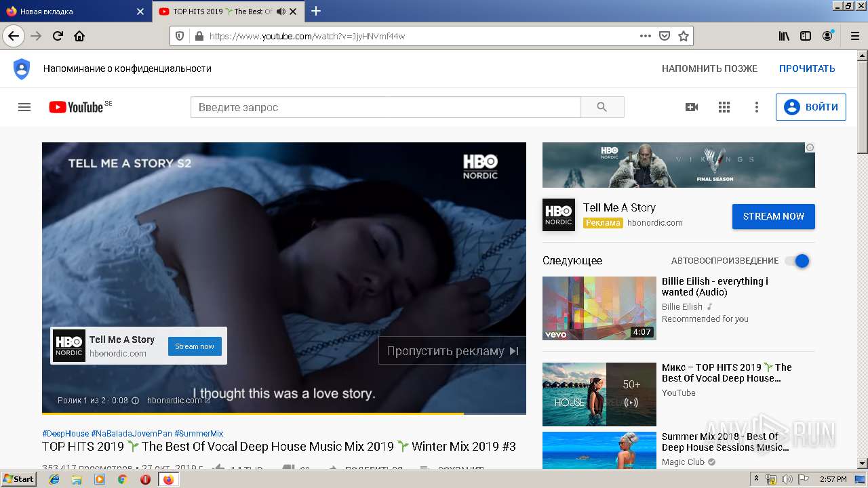Viewport: 868px width, 488px height.
Task: Go to YouTube home via logo
Action: (76, 107)
